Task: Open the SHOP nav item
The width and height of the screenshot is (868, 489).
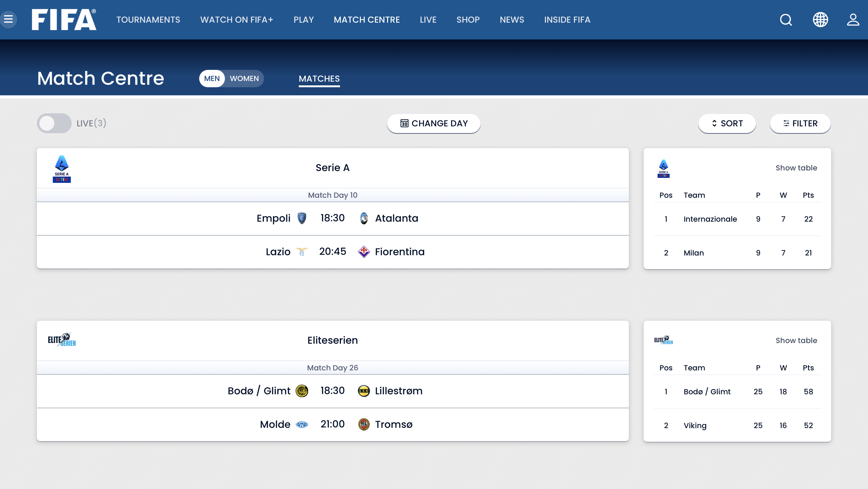Action: click(x=468, y=20)
